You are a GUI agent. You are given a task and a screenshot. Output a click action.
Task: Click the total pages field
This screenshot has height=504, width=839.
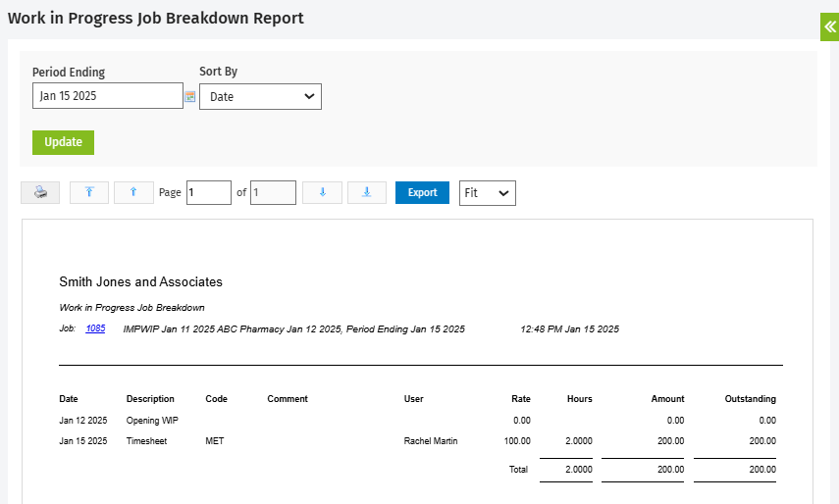pos(273,192)
